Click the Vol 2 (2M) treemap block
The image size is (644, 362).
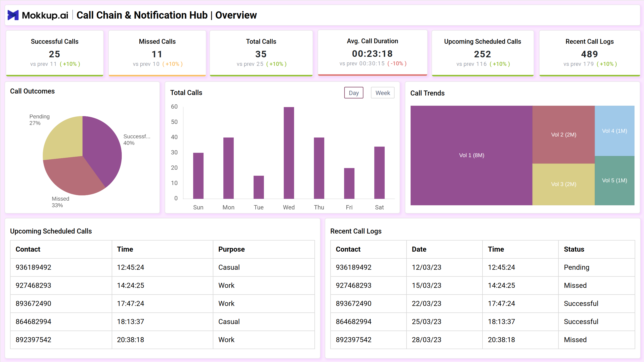tap(563, 134)
